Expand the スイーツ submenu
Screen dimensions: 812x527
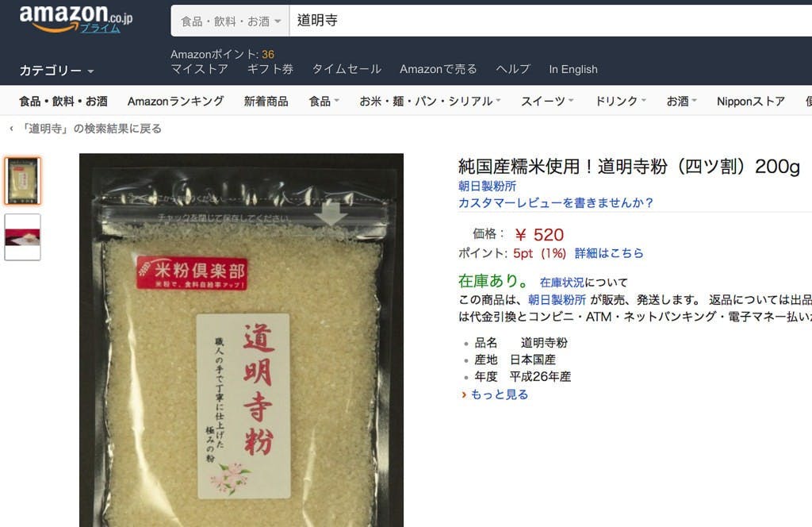pyautogui.click(x=547, y=101)
